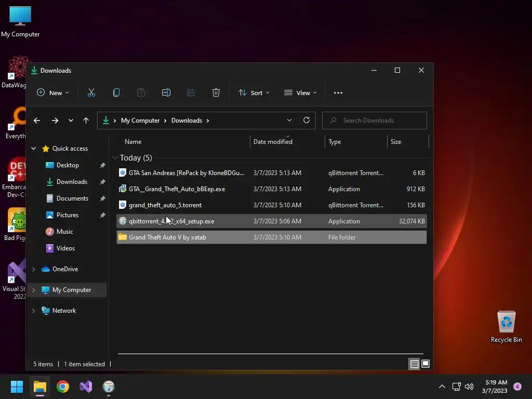This screenshot has width=532, height=399.
Task: Open the View dropdown menu
Action: (x=301, y=92)
